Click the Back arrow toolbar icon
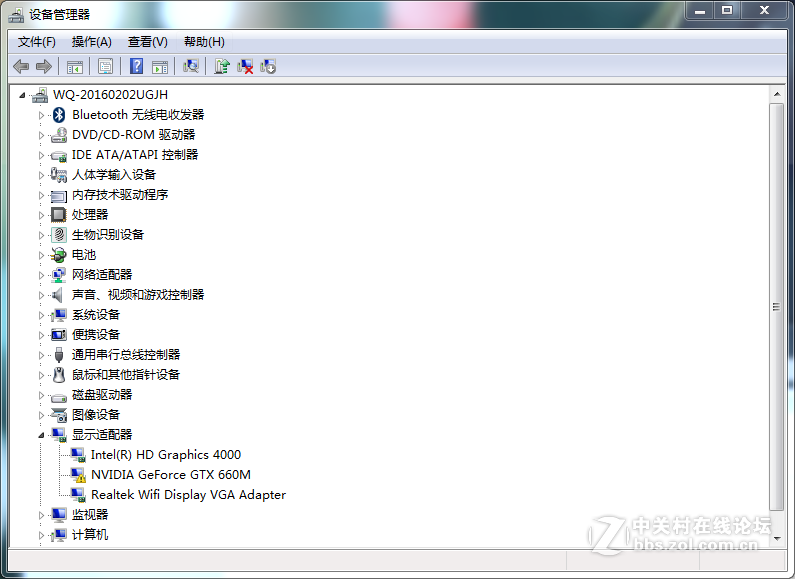Image resolution: width=795 pixels, height=579 pixels. (x=21, y=66)
